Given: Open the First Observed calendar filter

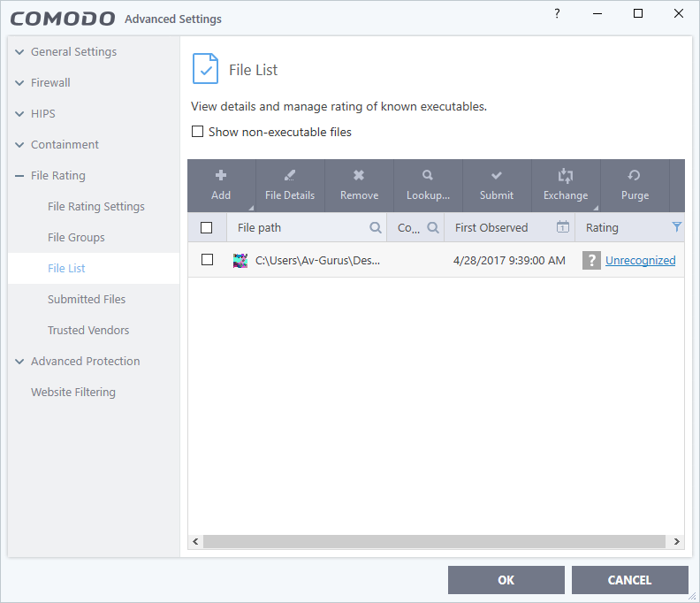Looking at the screenshot, I should [x=562, y=227].
